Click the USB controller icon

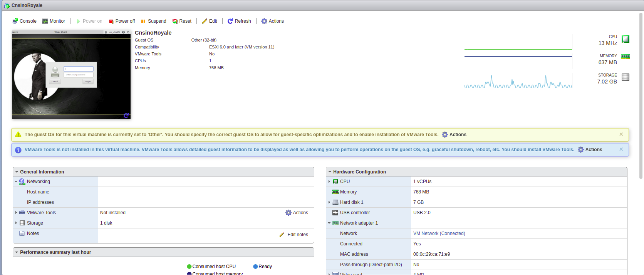pos(335,213)
